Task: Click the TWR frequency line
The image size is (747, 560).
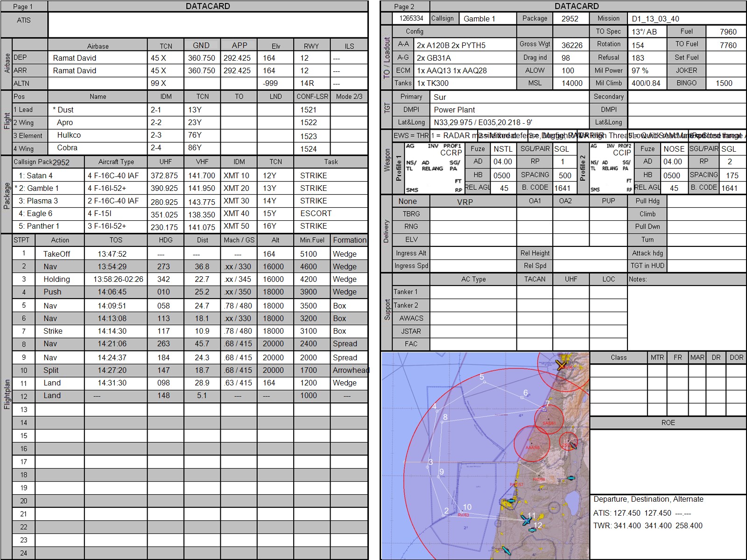Action: (x=648, y=525)
